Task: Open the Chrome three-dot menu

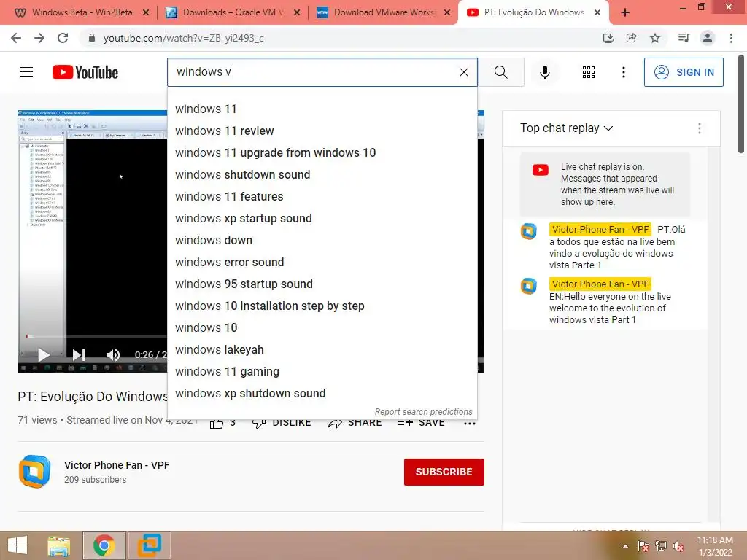Action: 731,38
